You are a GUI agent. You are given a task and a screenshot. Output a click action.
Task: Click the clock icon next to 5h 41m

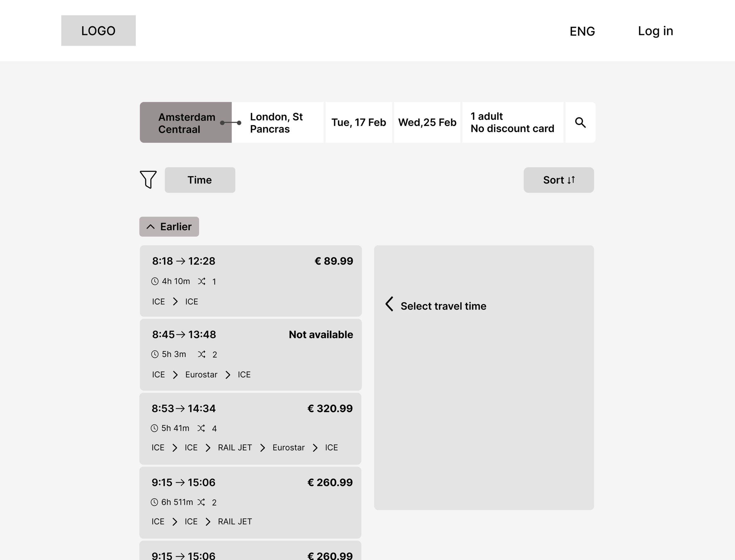(154, 428)
